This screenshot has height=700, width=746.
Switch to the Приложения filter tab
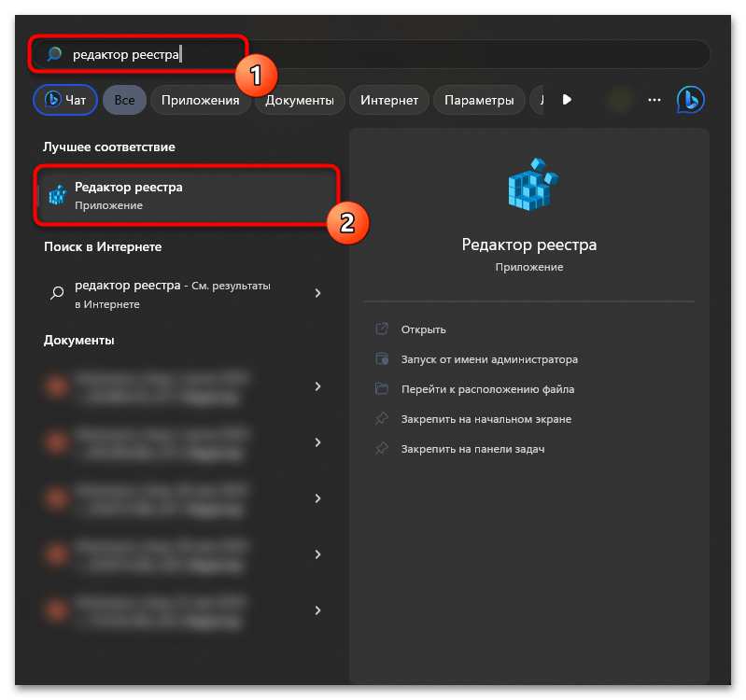point(201,100)
